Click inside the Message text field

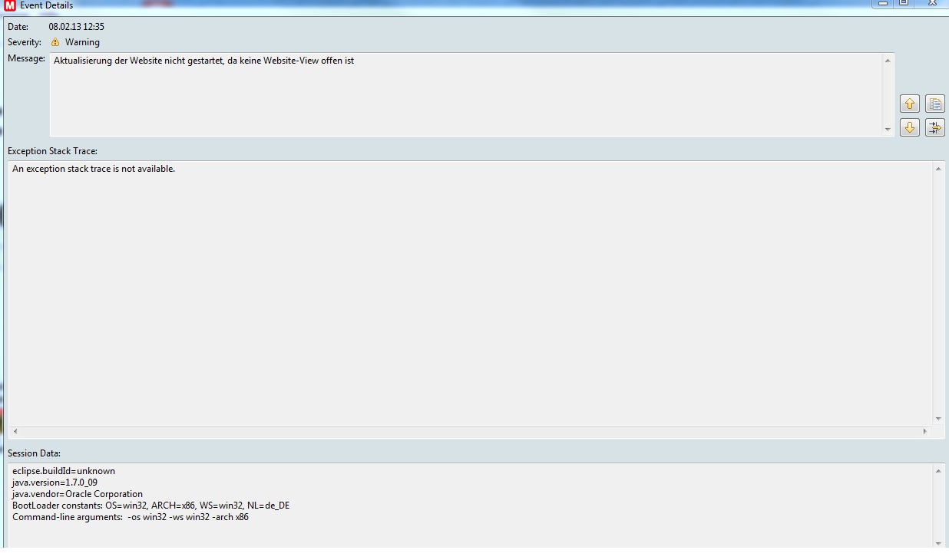(461, 94)
